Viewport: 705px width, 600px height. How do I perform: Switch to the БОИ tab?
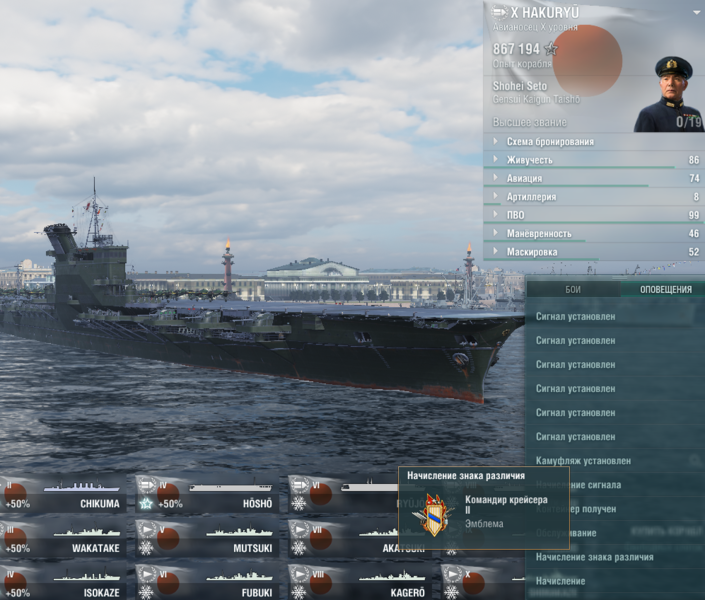[x=573, y=289]
